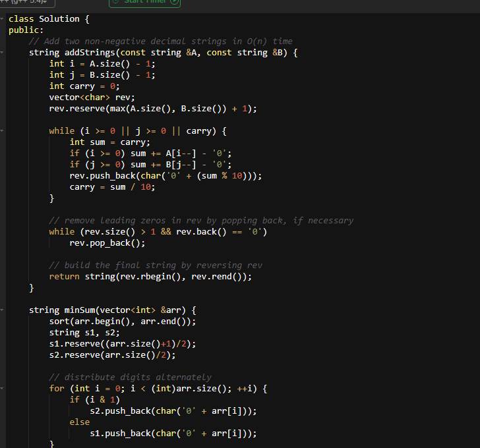Image resolution: width=480 pixels, height=448 pixels.
Task: Click the 'vector<char> rev;' declaration
Action: (92, 98)
